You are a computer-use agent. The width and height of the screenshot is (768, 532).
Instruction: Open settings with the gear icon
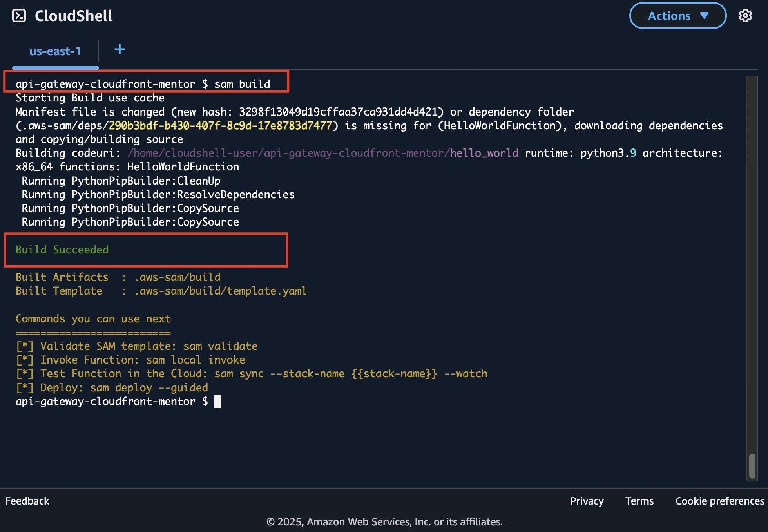[x=745, y=16]
